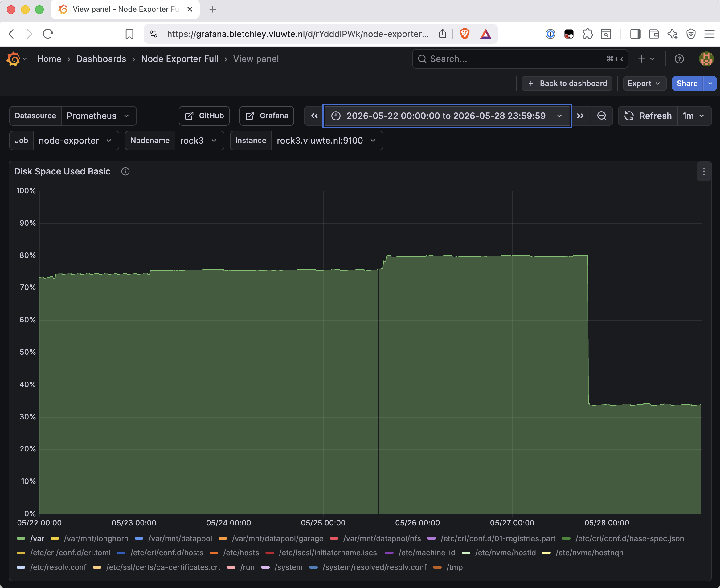This screenshot has height=588, width=720.
Task: Select the View panel browser tab
Action: tap(125, 10)
